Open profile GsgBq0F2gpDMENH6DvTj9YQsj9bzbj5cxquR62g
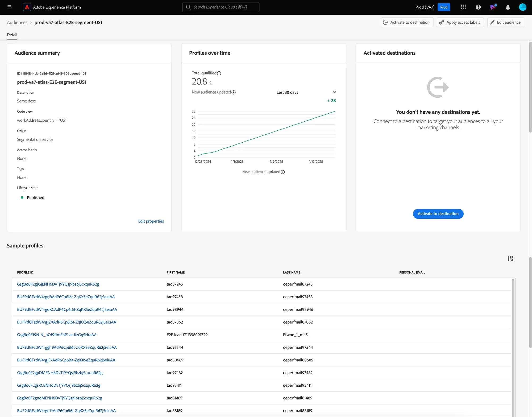The image size is (532, 417). point(60,373)
